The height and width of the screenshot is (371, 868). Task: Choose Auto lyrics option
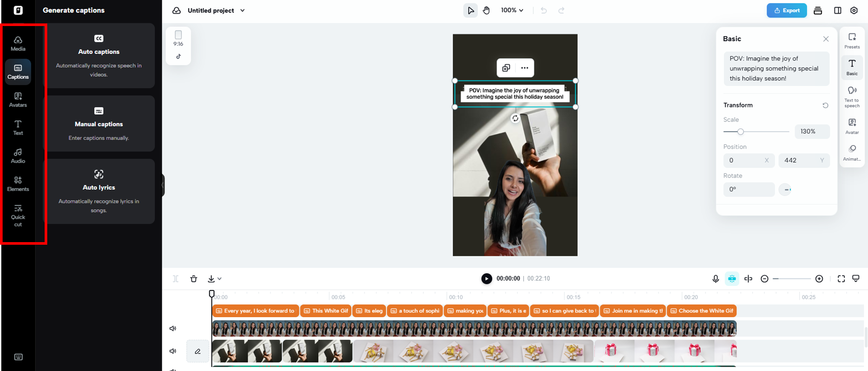click(99, 191)
